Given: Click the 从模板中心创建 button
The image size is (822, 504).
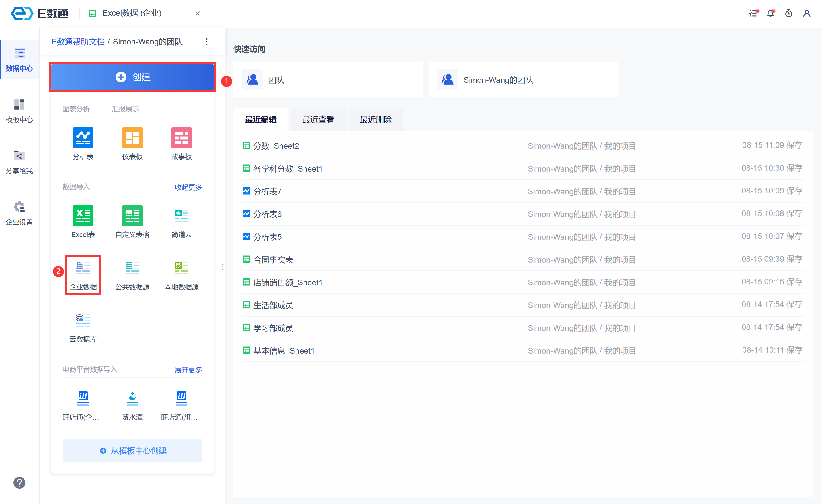Looking at the screenshot, I should pos(132,450).
